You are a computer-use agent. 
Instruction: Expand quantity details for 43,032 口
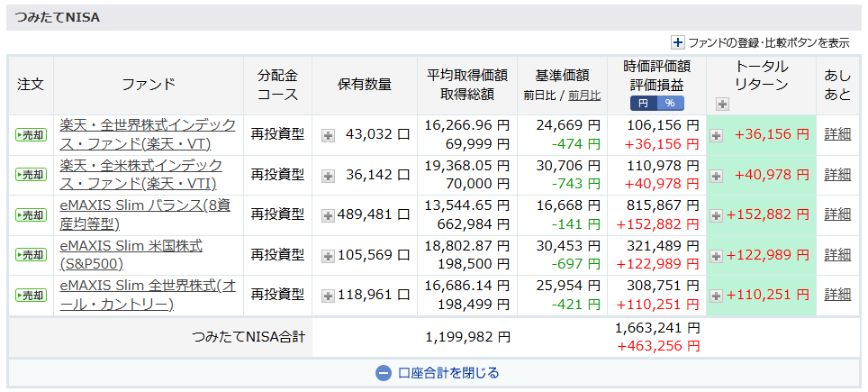pos(329,135)
